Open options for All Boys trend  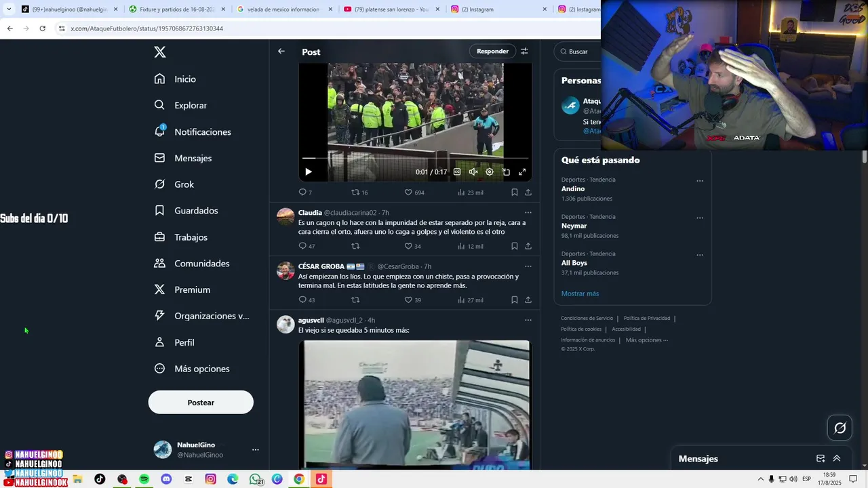coord(700,255)
